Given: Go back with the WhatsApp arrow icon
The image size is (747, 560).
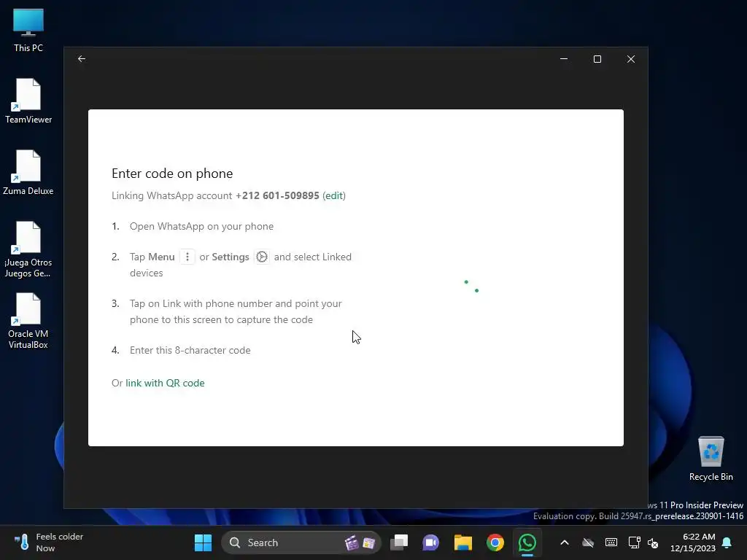Looking at the screenshot, I should (x=82, y=58).
